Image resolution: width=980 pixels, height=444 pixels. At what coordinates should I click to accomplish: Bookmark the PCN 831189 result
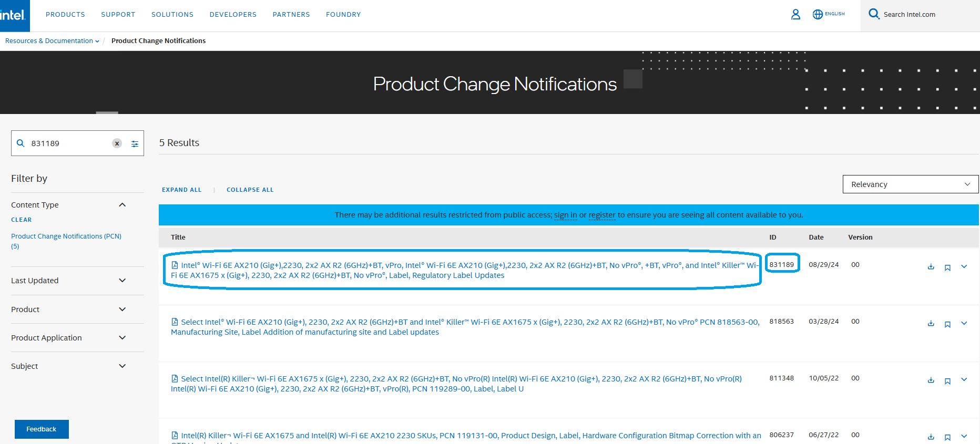point(947,267)
